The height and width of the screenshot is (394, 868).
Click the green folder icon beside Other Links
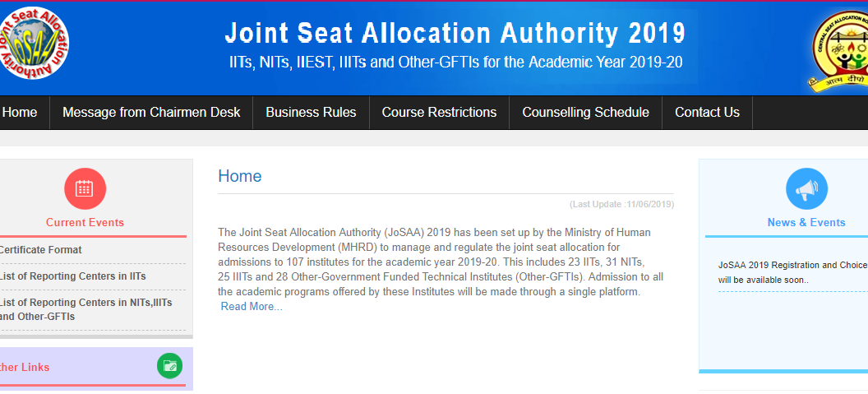[x=169, y=366]
